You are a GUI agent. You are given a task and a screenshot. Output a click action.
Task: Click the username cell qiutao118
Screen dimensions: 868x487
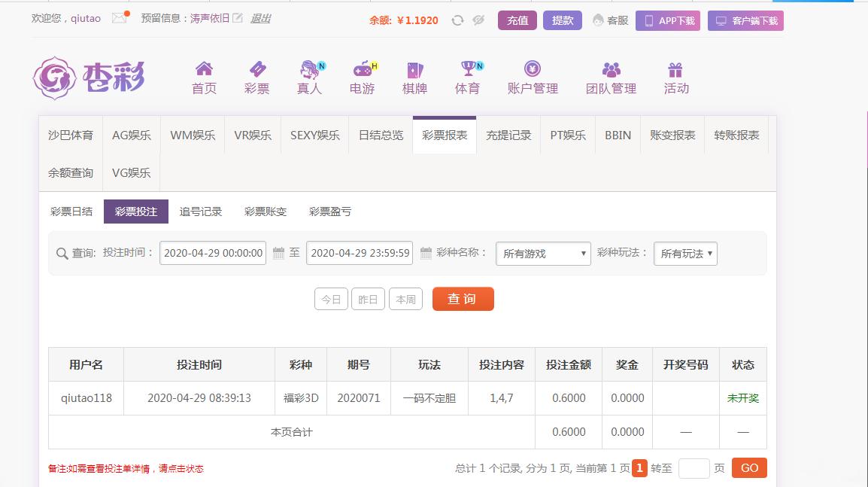click(x=86, y=398)
